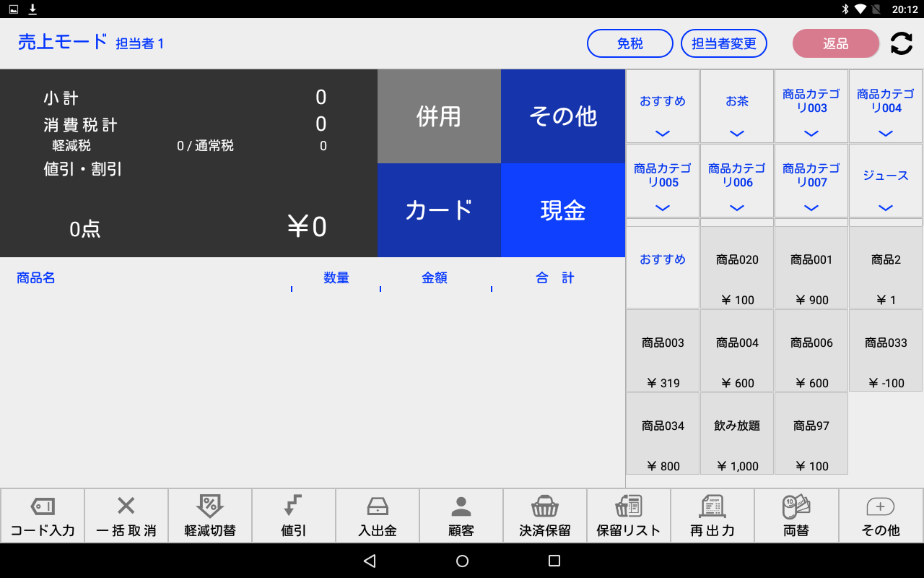Expand the お茶 category chevron
The height and width of the screenshot is (578, 924).
737,133
